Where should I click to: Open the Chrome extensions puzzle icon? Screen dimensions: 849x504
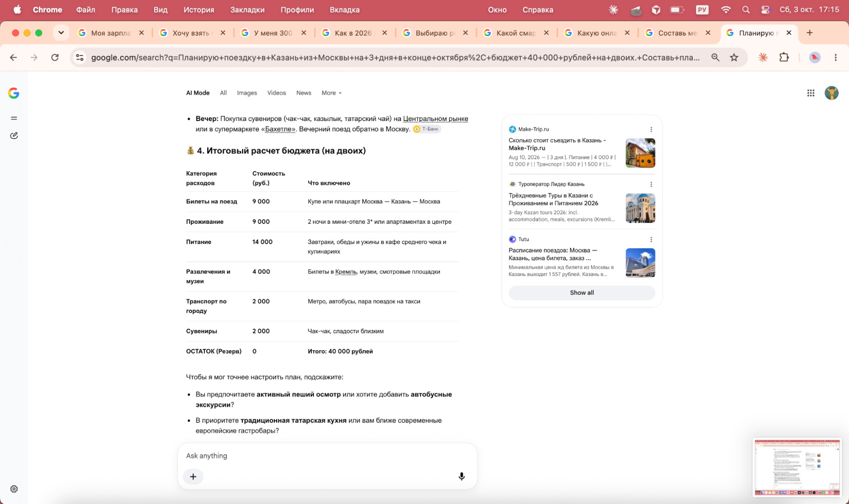coord(784,57)
